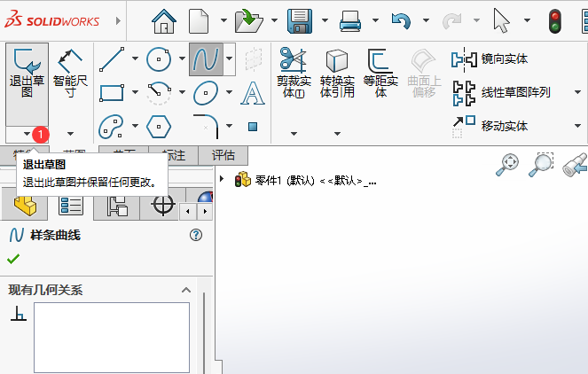This screenshot has width=588, height=374.
Task: Open Convert Entities dropdown arrow
Action: coord(338,134)
